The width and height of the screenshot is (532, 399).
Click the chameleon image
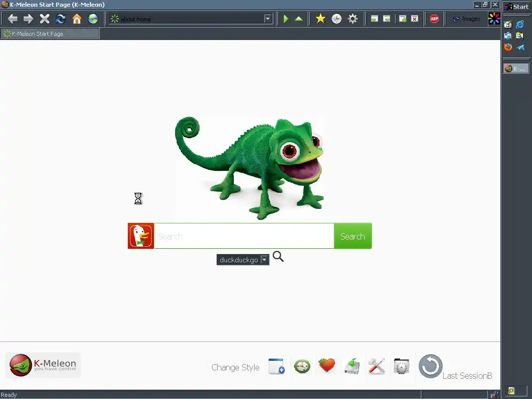coord(249,168)
